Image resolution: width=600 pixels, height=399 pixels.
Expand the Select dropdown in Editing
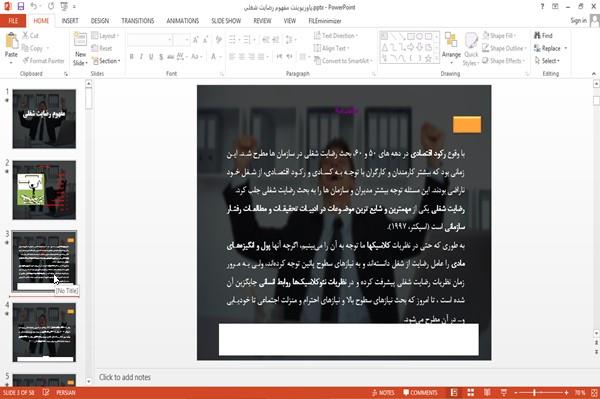click(548, 61)
